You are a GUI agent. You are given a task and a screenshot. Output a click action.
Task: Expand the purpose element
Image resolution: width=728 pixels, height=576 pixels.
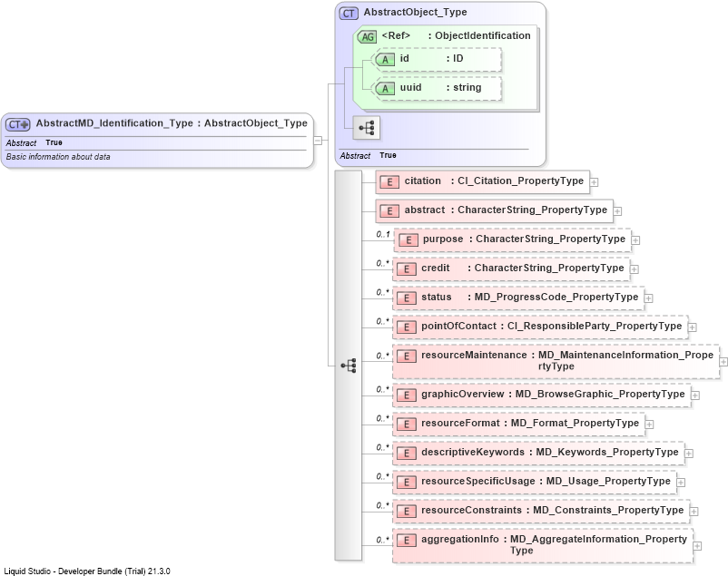click(x=635, y=240)
